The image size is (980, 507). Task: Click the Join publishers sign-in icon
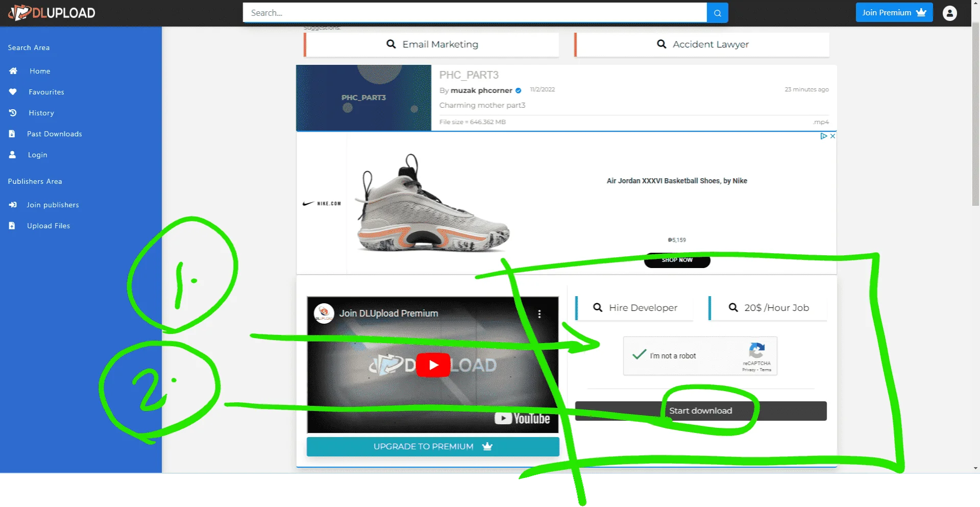13,205
